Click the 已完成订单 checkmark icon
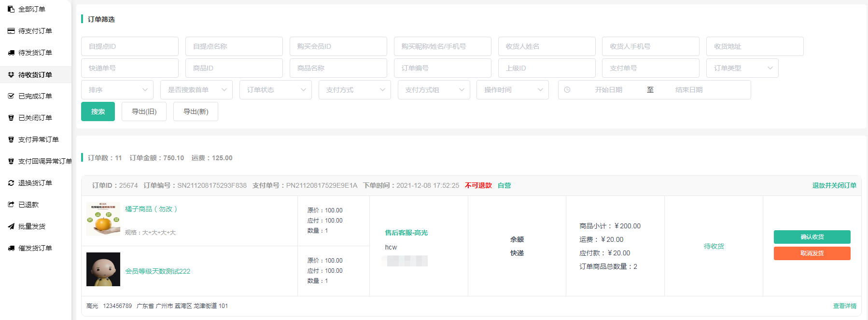Viewport: 868px width, 320px height. pyautogui.click(x=11, y=96)
